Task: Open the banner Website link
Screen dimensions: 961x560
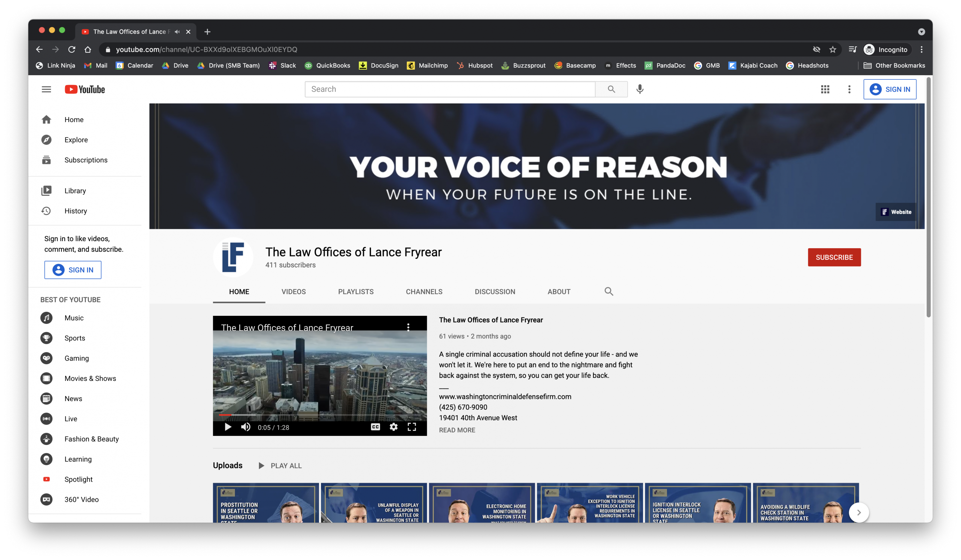Action: coord(896,212)
